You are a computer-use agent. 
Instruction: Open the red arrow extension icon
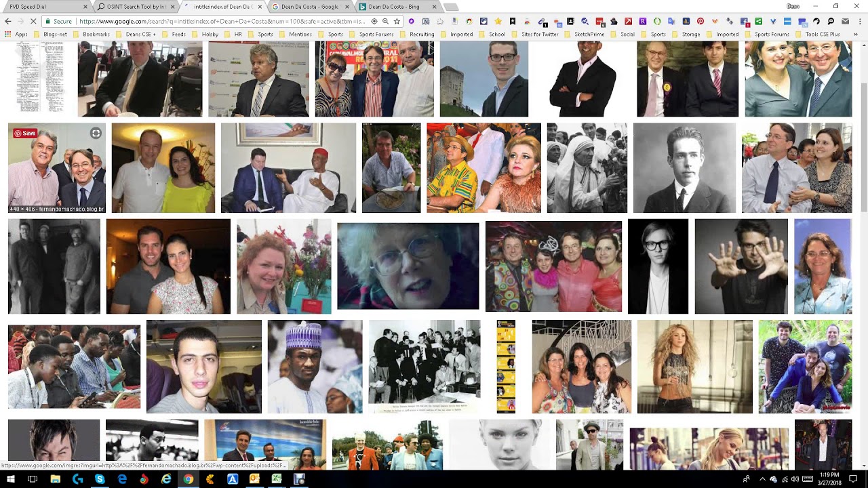coord(629,22)
